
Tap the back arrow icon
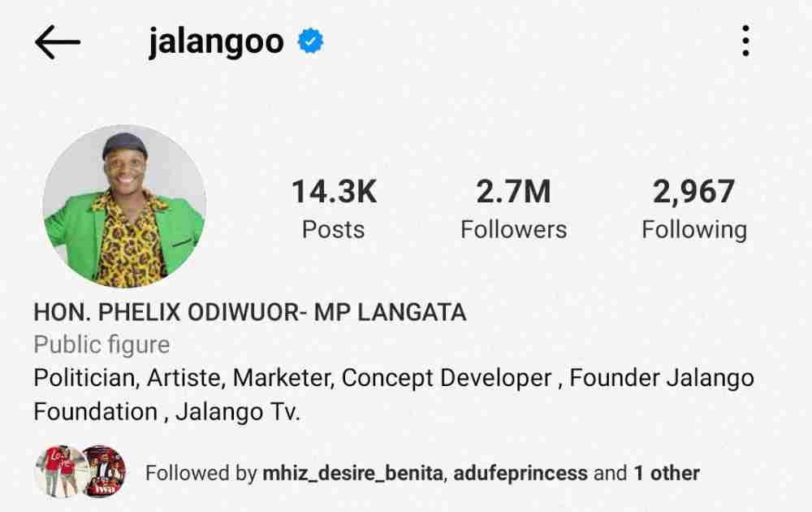[58, 42]
